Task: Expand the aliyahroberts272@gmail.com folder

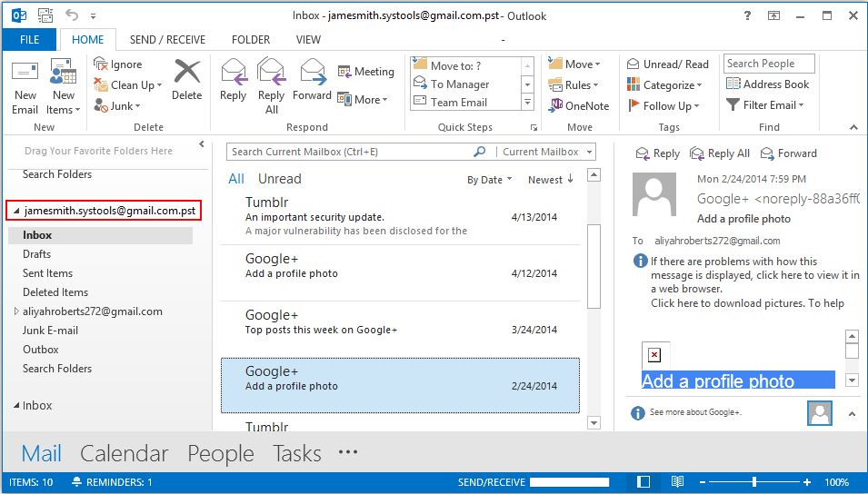Action: (x=16, y=311)
